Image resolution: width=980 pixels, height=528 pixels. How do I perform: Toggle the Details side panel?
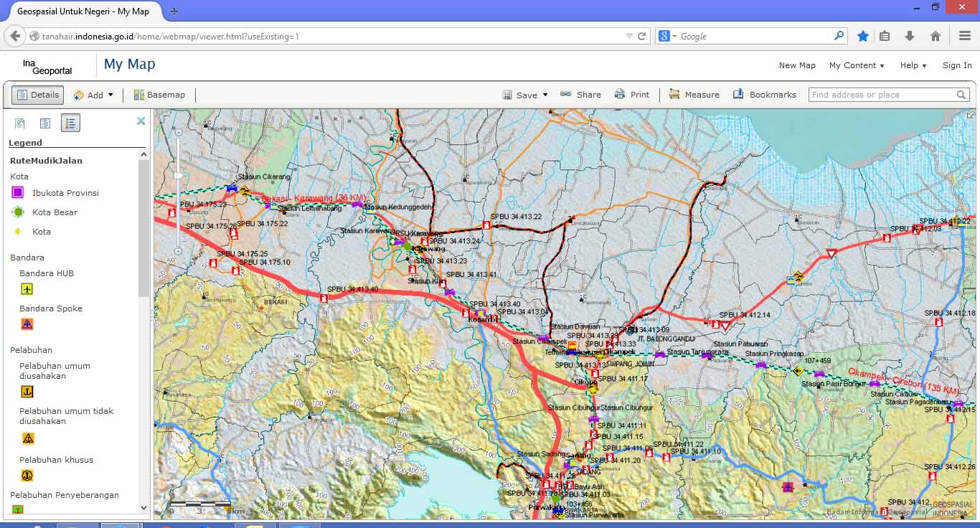tap(37, 95)
